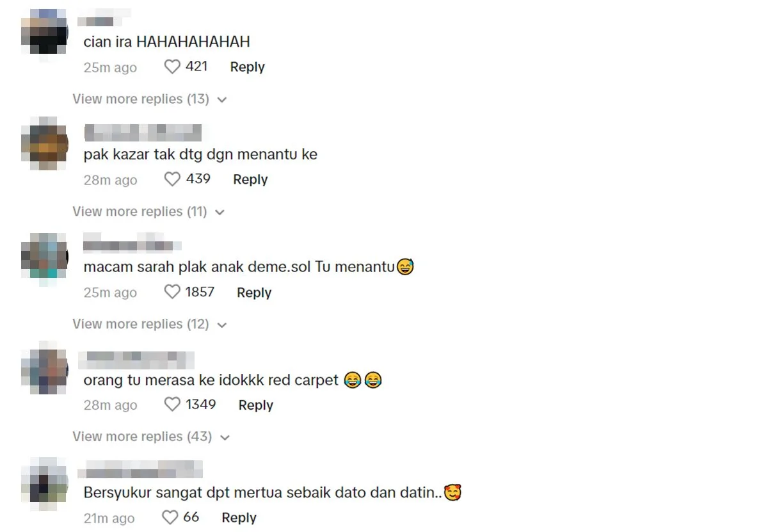
Task: Open profile picture beside 'macam sarah' comment
Action: coord(44,255)
